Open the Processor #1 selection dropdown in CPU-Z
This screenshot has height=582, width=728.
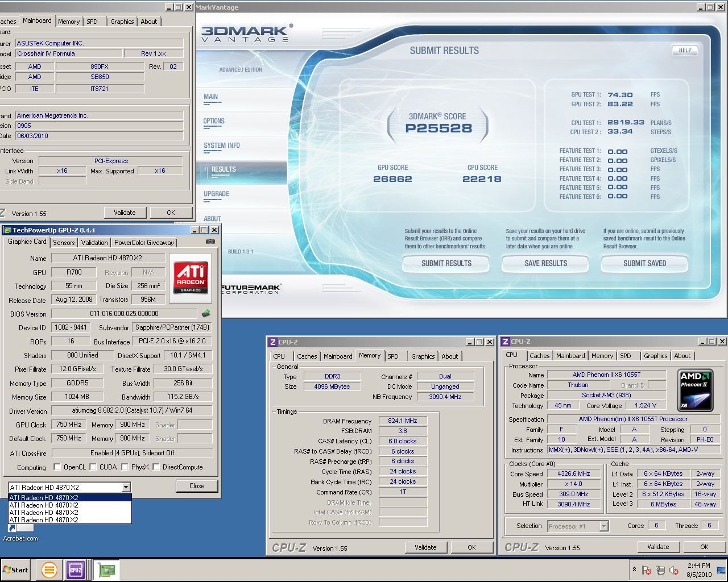tap(604, 526)
